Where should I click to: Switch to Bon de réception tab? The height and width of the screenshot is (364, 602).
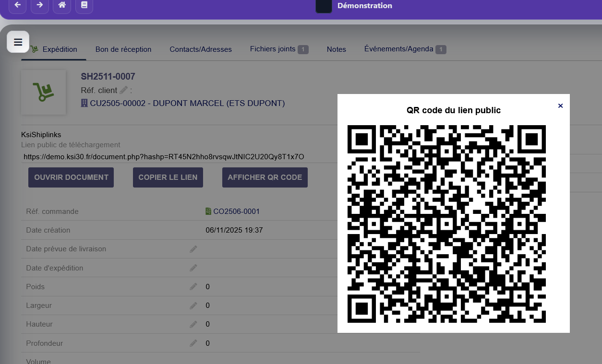[x=123, y=49]
